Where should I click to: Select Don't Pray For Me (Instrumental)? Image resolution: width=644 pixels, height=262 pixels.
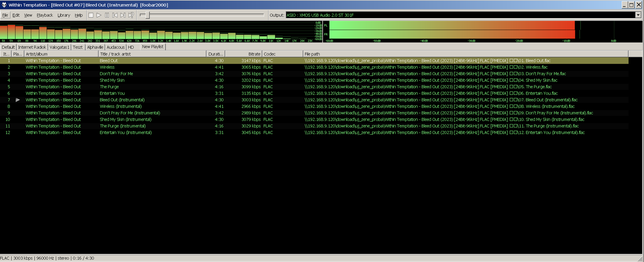(x=130, y=113)
